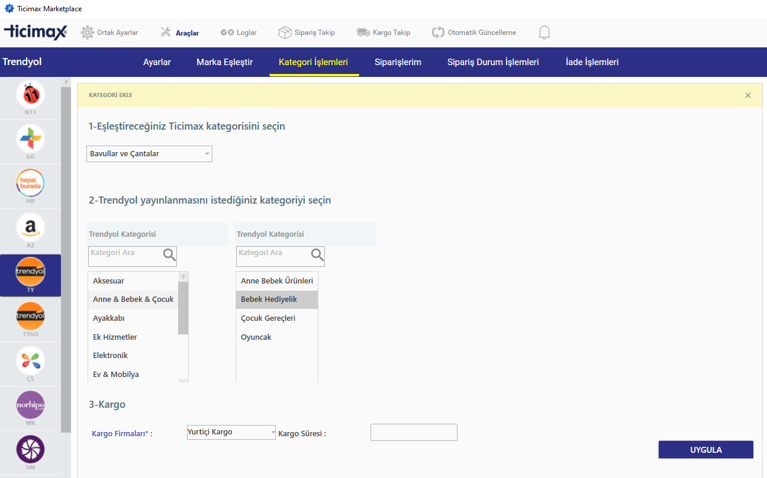Click the Trendyol header label

tap(22, 62)
